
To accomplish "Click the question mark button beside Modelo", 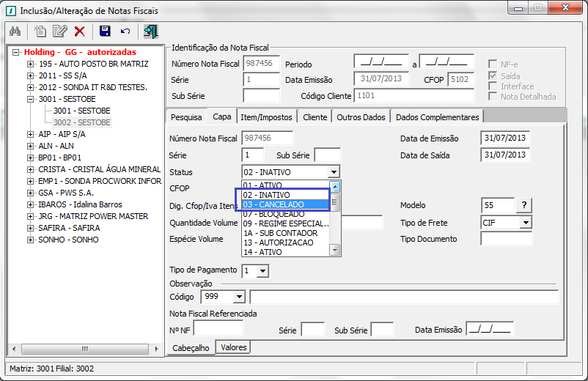I will pyautogui.click(x=524, y=205).
